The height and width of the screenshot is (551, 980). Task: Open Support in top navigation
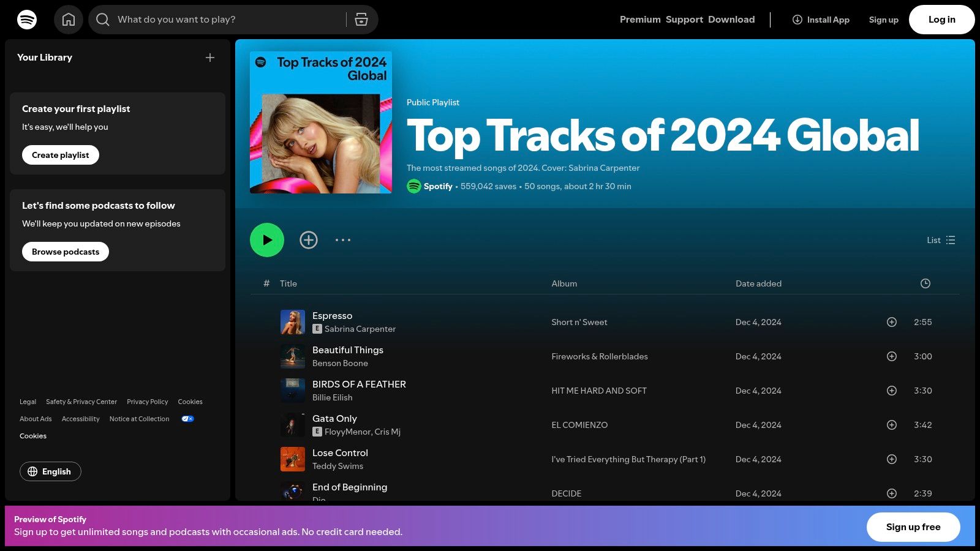coord(684,20)
